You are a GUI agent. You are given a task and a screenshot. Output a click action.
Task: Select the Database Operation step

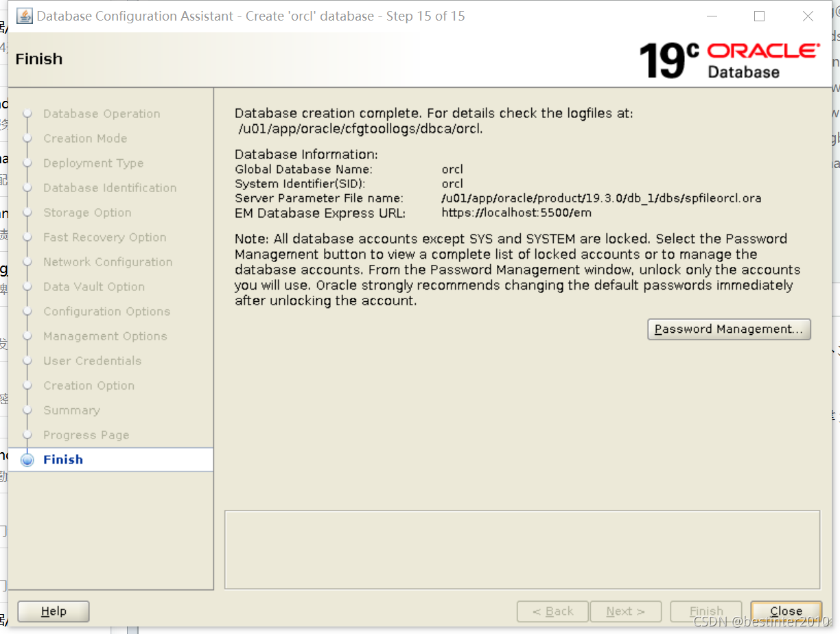(102, 114)
